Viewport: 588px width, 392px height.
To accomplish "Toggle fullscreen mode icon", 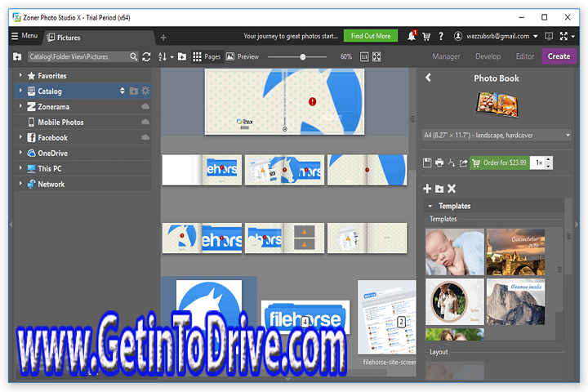I will pos(563,37).
